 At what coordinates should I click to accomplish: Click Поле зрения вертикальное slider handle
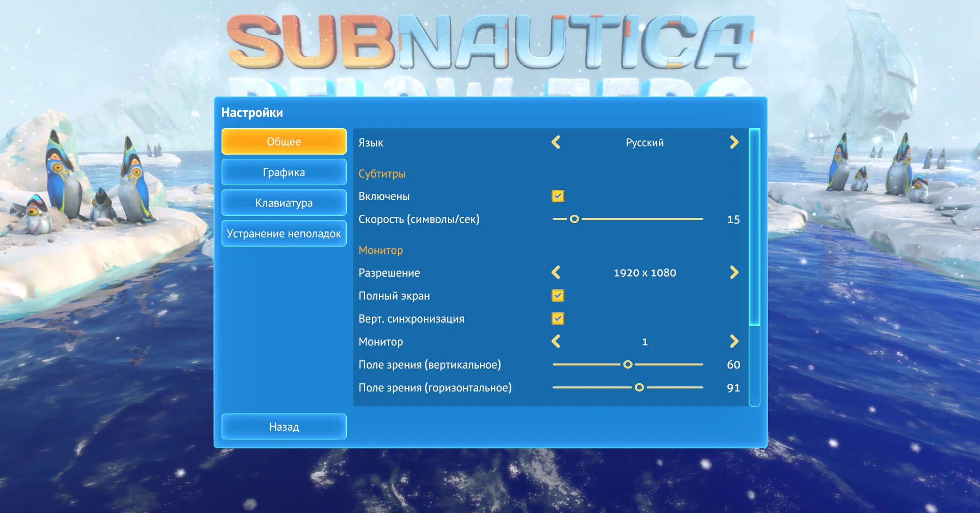(x=628, y=364)
